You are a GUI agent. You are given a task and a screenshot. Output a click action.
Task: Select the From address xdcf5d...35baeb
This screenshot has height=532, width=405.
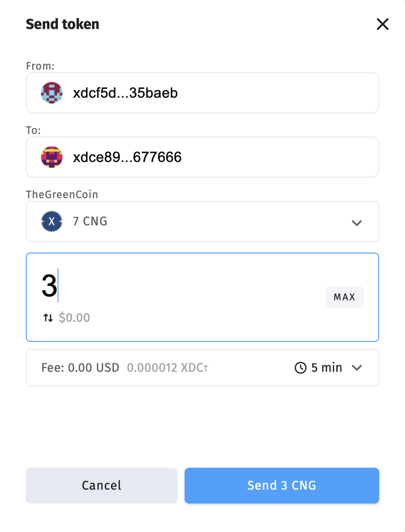(x=125, y=93)
